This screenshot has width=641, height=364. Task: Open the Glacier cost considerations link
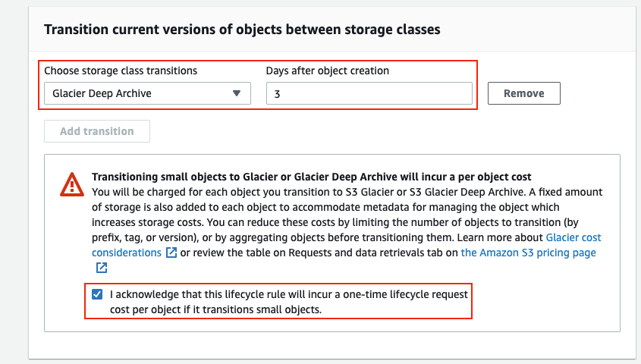point(573,237)
